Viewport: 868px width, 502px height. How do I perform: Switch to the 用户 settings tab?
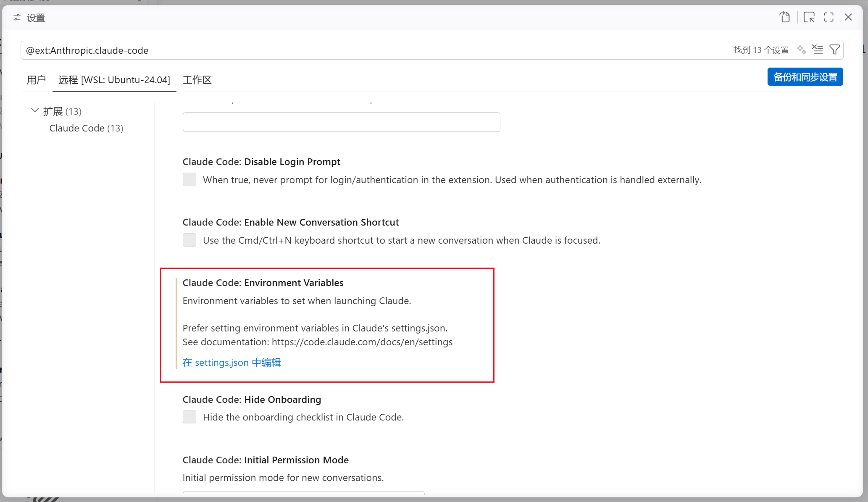(x=36, y=80)
